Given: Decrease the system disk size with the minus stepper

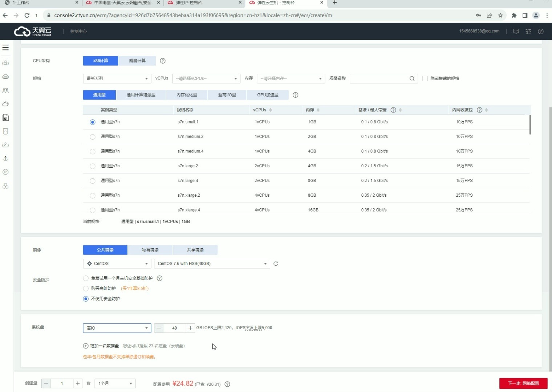Looking at the screenshot, I should tap(159, 328).
